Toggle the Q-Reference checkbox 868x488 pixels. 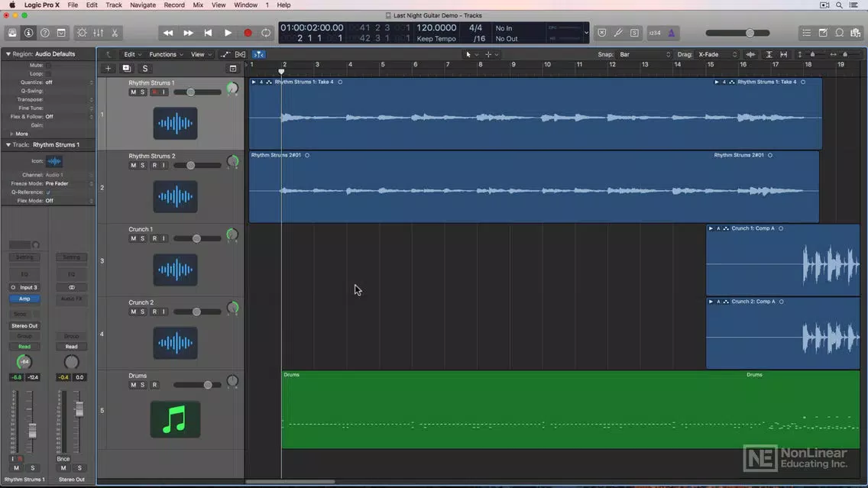[x=48, y=192]
